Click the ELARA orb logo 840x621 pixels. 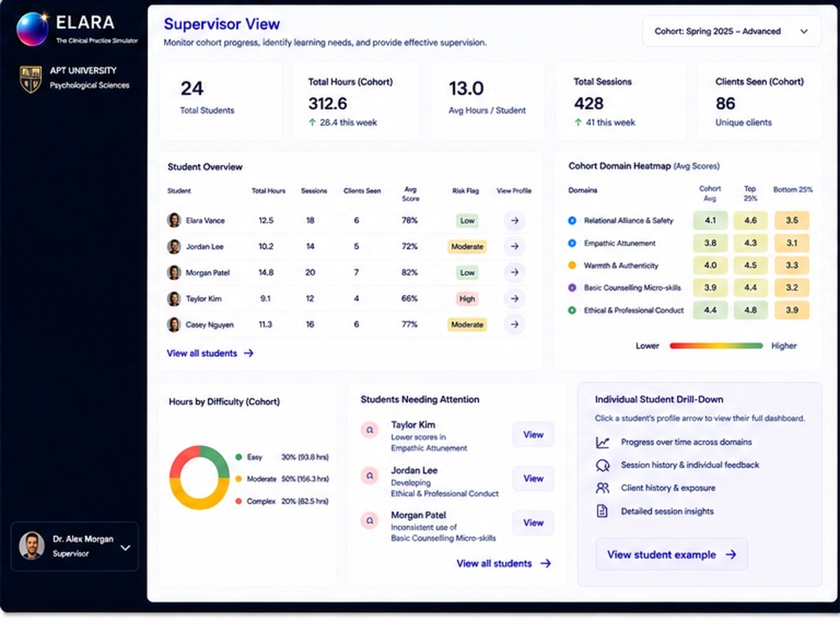tap(32, 29)
